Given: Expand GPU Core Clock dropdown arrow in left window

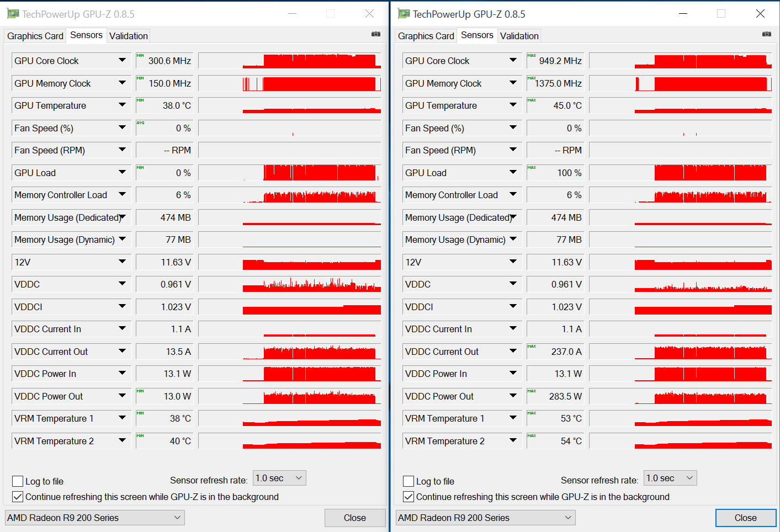Looking at the screenshot, I should pyautogui.click(x=122, y=60).
